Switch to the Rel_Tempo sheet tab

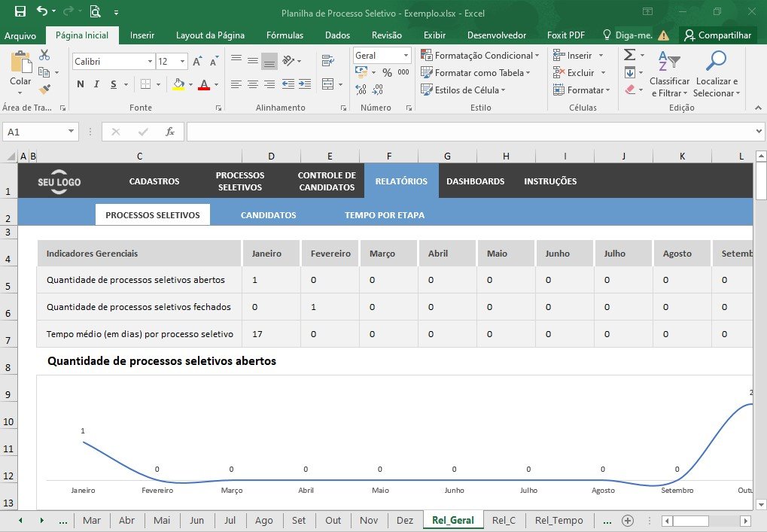pyautogui.click(x=559, y=520)
